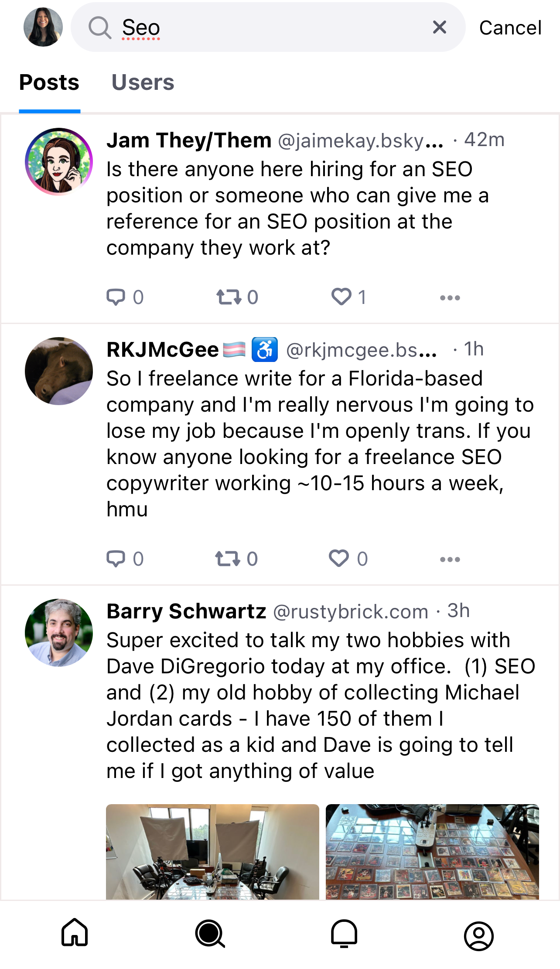Cancel the search
Image resolution: width=560 pixels, height=969 pixels.
tap(510, 28)
